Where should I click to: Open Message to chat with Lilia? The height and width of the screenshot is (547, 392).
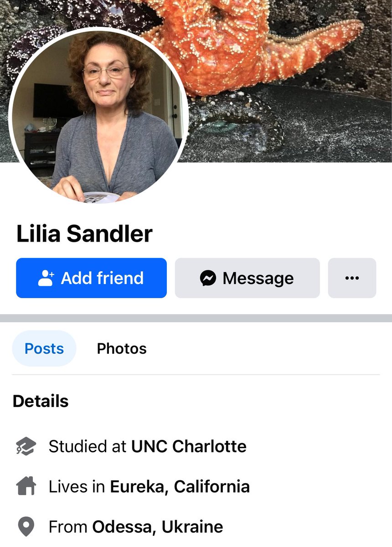point(248,278)
